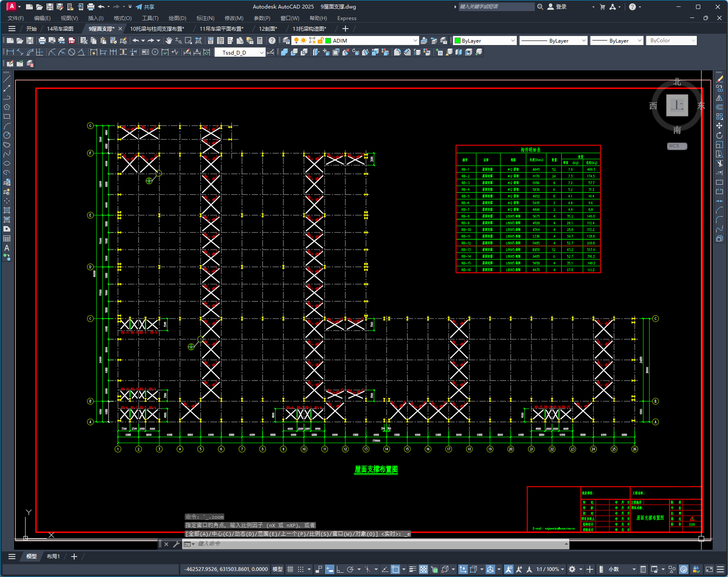Open the Tssd_D_D dimension style dropdown
The height and width of the screenshot is (577, 728).
pyautogui.click(x=262, y=52)
